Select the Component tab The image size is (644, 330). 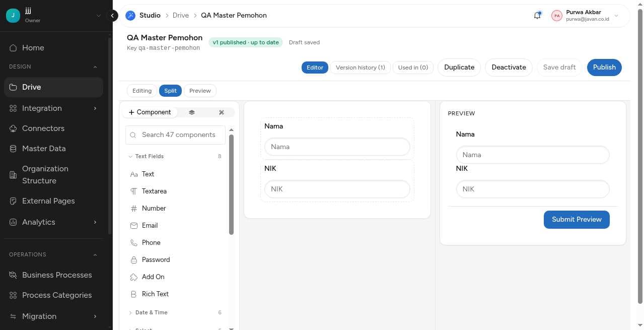(150, 112)
